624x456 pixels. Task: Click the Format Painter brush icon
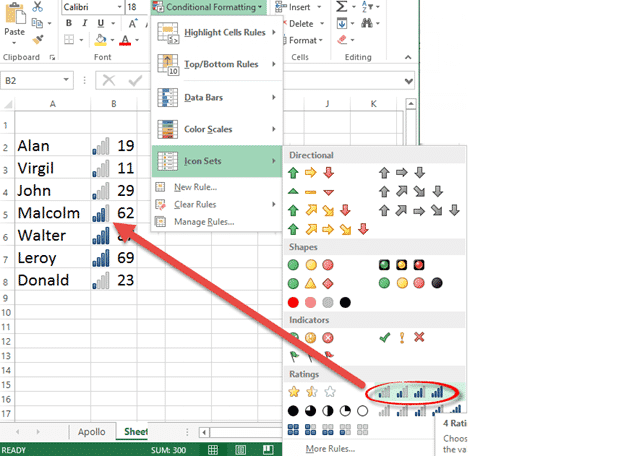point(37,39)
